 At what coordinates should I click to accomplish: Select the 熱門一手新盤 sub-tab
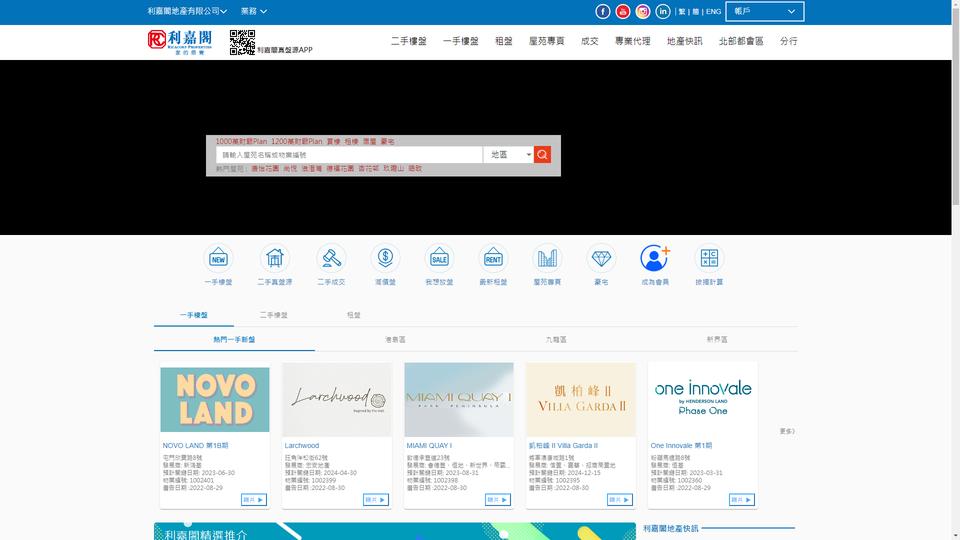234,340
